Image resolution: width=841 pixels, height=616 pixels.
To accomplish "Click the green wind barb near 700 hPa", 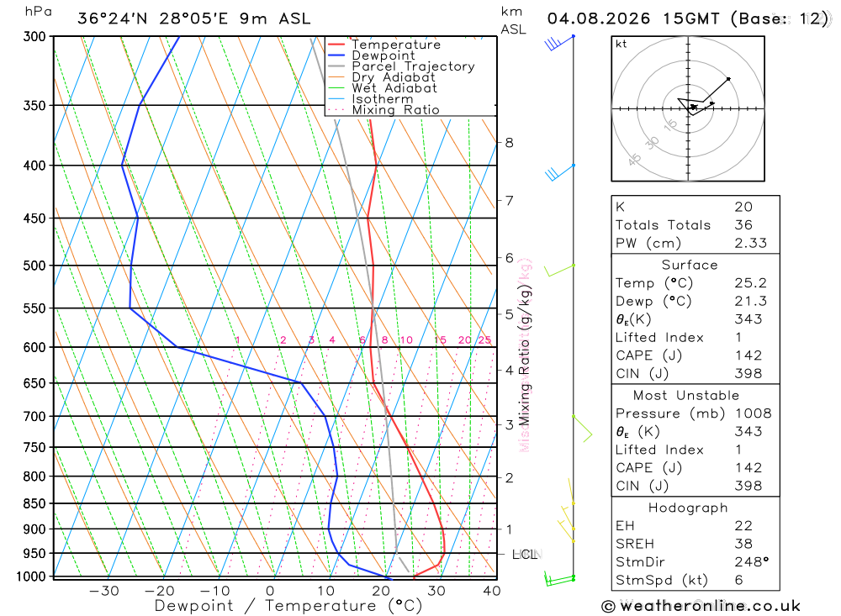I will point(582,429).
